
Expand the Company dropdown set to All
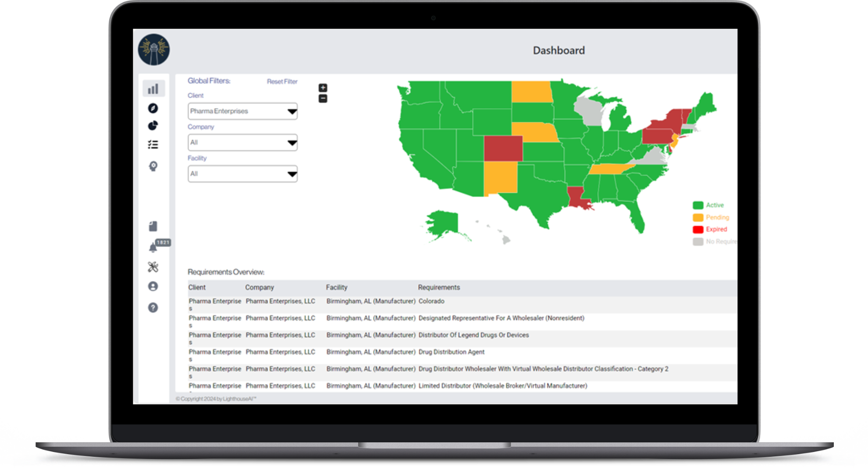pyautogui.click(x=242, y=142)
